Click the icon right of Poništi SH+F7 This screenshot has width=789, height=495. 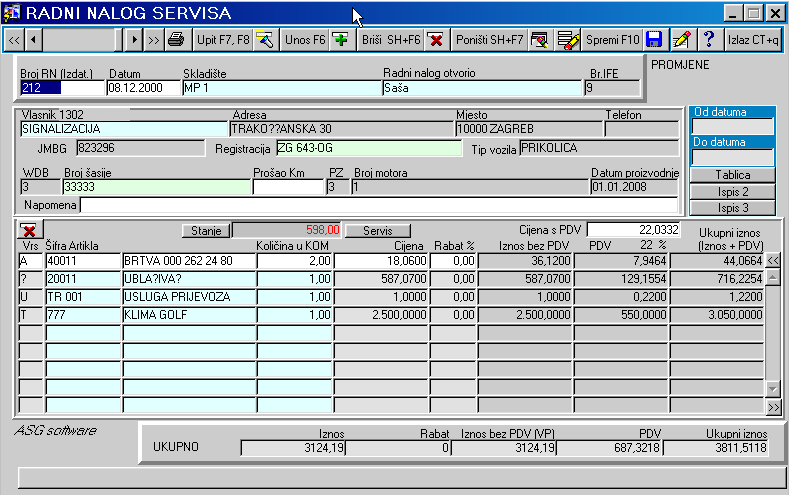coord(539,40)
